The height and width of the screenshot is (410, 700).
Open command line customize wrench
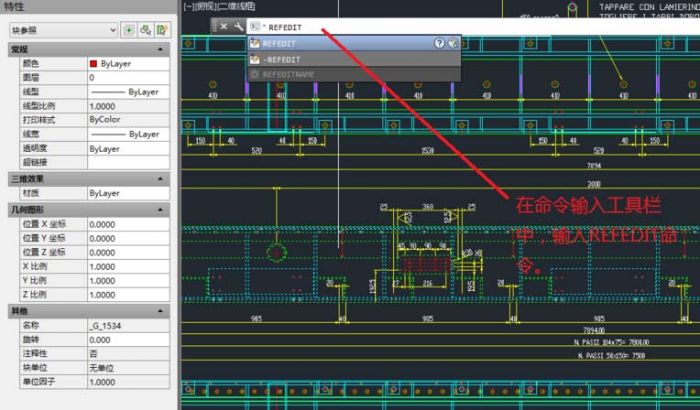point(238,27)
